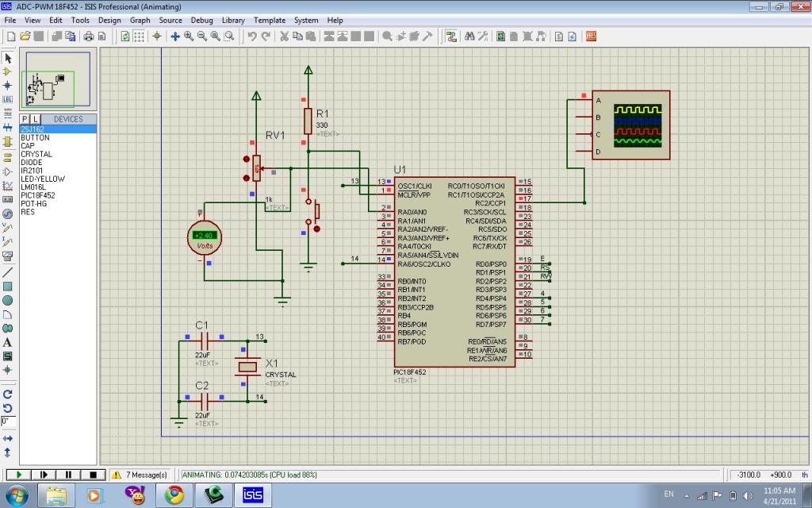Toggle the grid display toolbar icon

[x=139, y=36]
